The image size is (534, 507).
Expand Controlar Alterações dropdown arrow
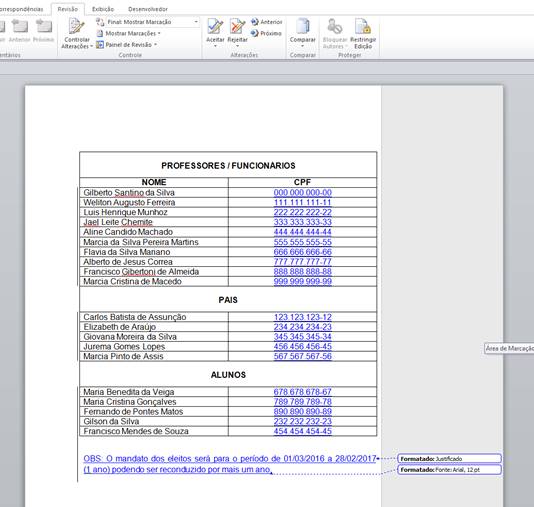(x=92, y=46)
